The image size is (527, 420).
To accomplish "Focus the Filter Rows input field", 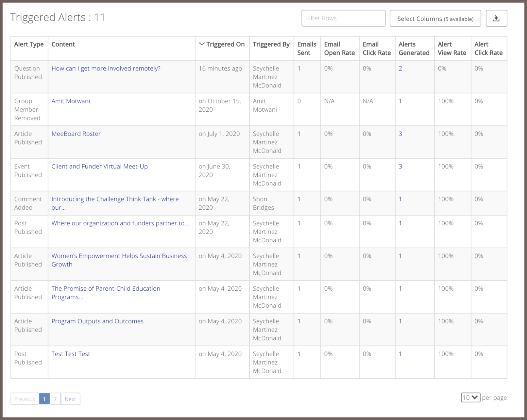I will tap(343, 18).
